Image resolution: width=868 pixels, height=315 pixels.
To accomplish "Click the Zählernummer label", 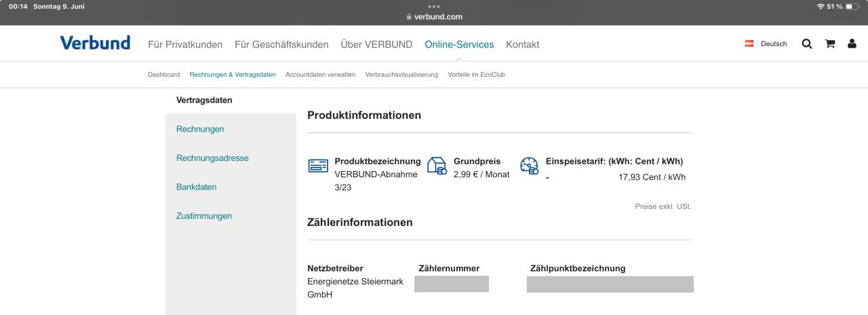I will 449,268.
